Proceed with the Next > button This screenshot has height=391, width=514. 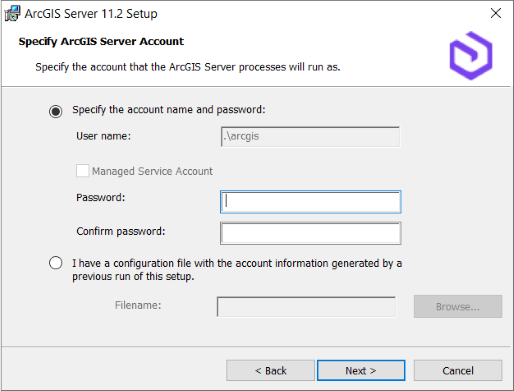[x=361, y=370]
